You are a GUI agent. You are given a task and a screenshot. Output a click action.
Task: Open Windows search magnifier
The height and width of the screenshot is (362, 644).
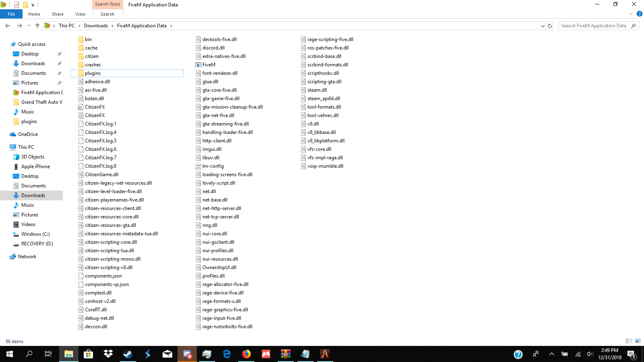(29, 354)
